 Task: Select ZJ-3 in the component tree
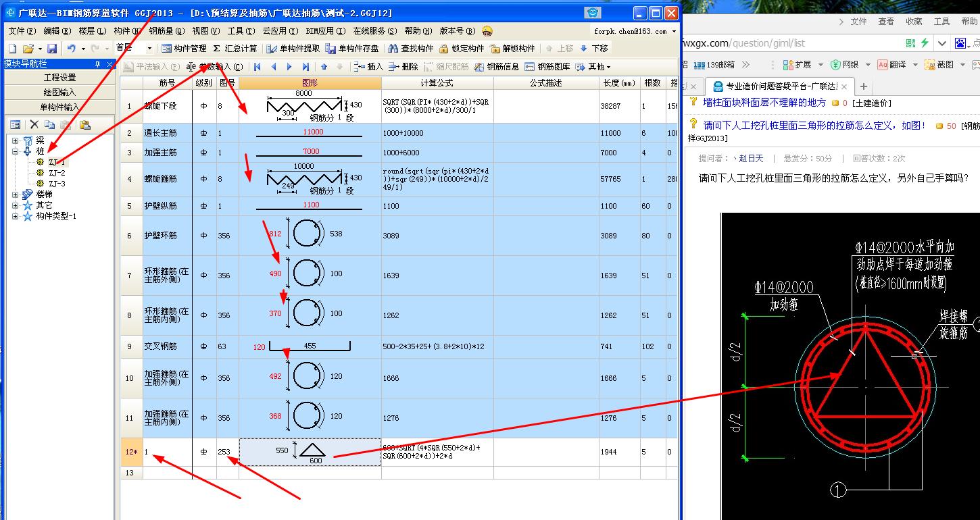coord(57,184)
